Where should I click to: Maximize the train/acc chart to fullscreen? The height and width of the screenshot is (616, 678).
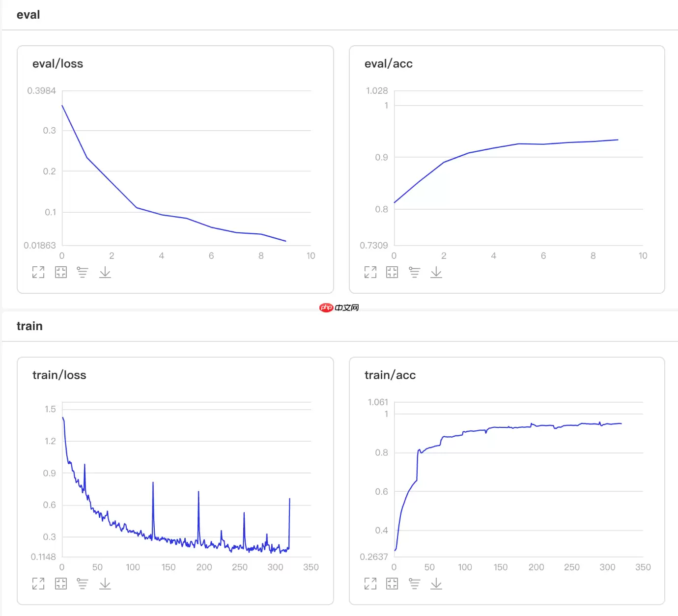click(x=370, y=584)
